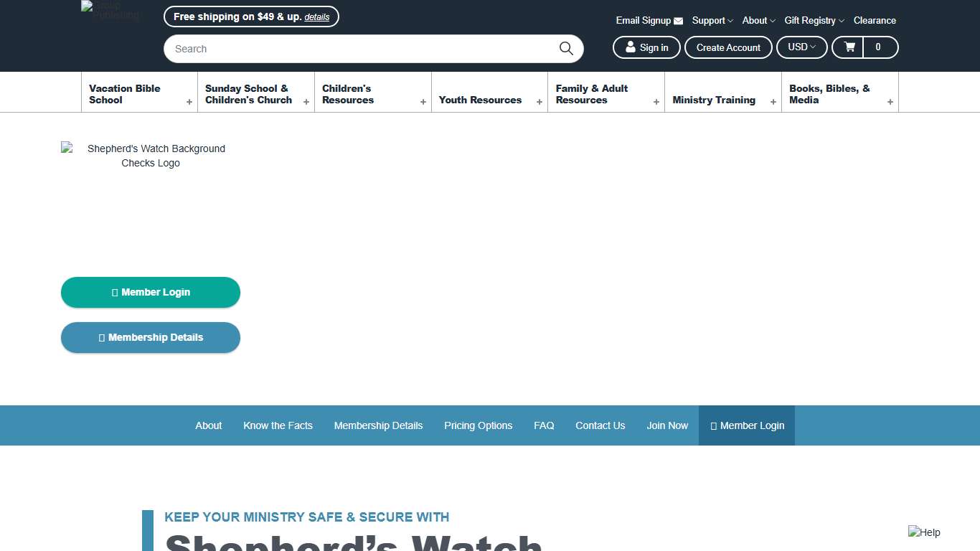The width and height of the screenshot is (980, 551).
Task: Click the search magnifying glass icon
Action: (x=566, y=49)
